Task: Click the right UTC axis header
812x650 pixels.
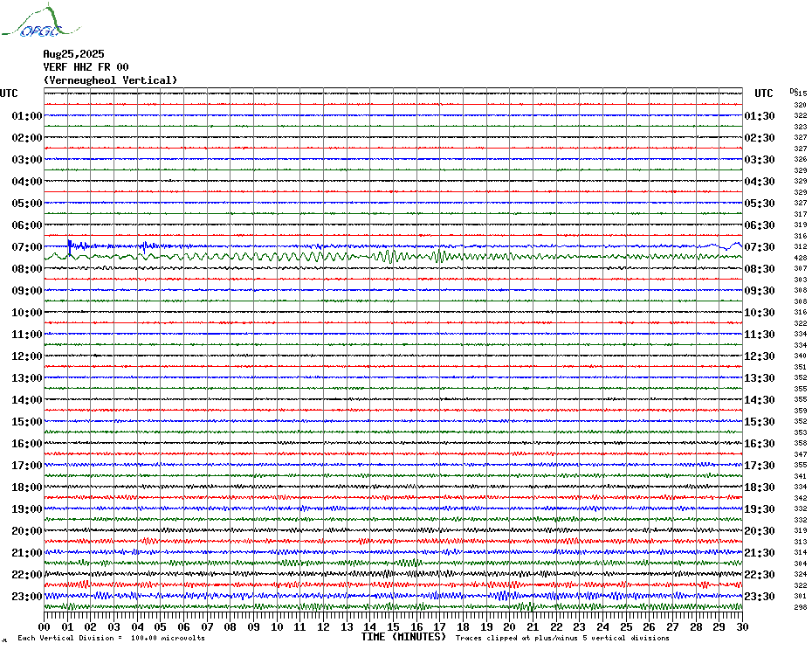Action: (x=763, y=93)
